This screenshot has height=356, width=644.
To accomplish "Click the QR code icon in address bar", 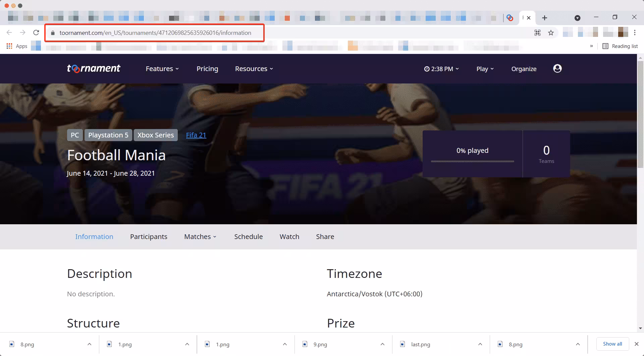I will [537, 33].
